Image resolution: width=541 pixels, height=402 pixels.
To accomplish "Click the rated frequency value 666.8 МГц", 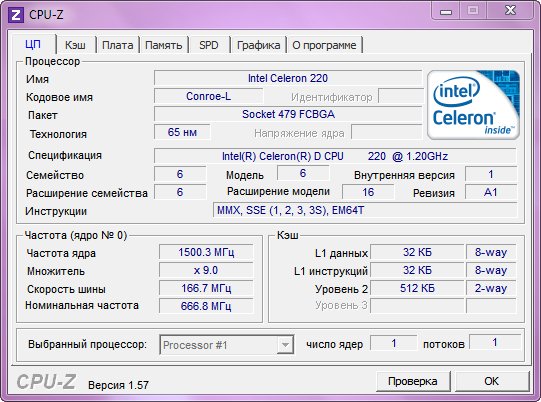I will pos(206,306).
